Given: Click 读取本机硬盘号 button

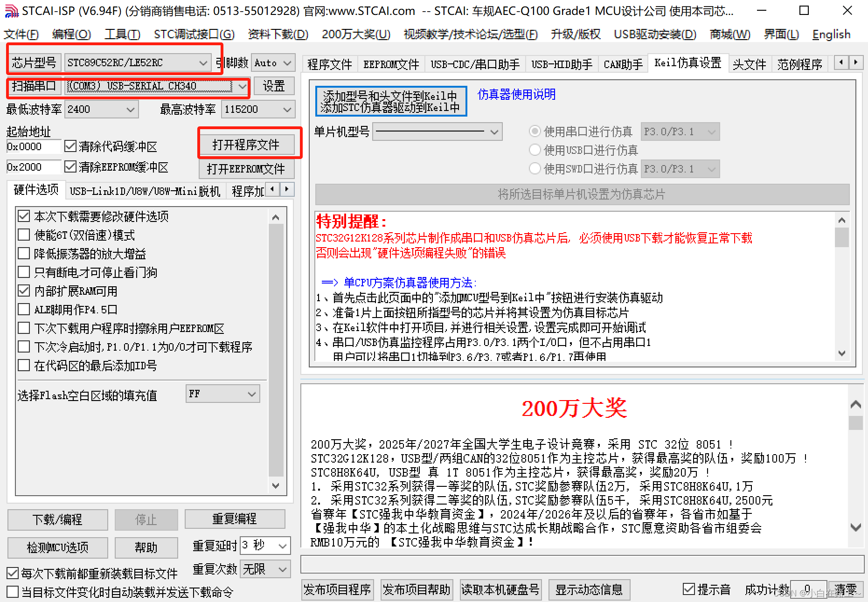Looking at the screenshot, I should click(x=500, y=590).
